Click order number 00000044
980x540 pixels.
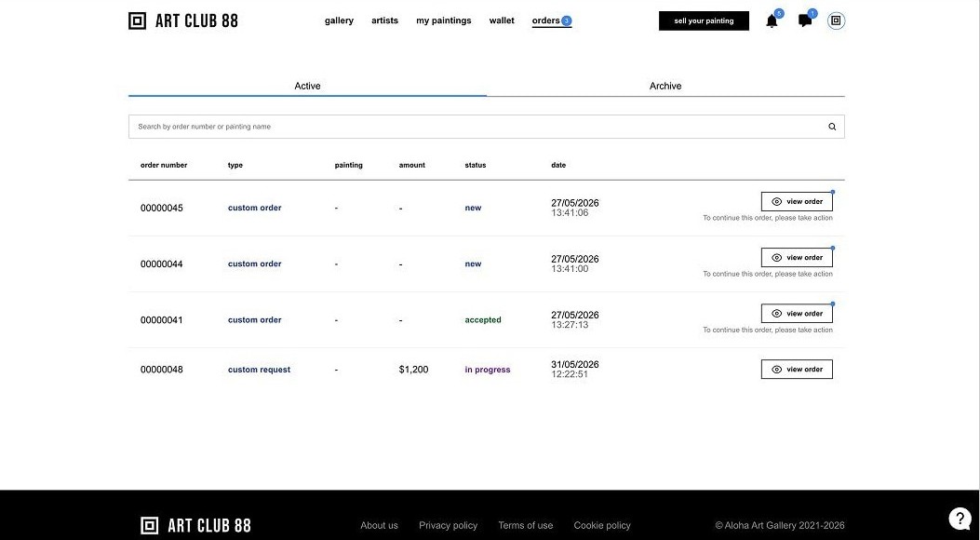point(162,263)
